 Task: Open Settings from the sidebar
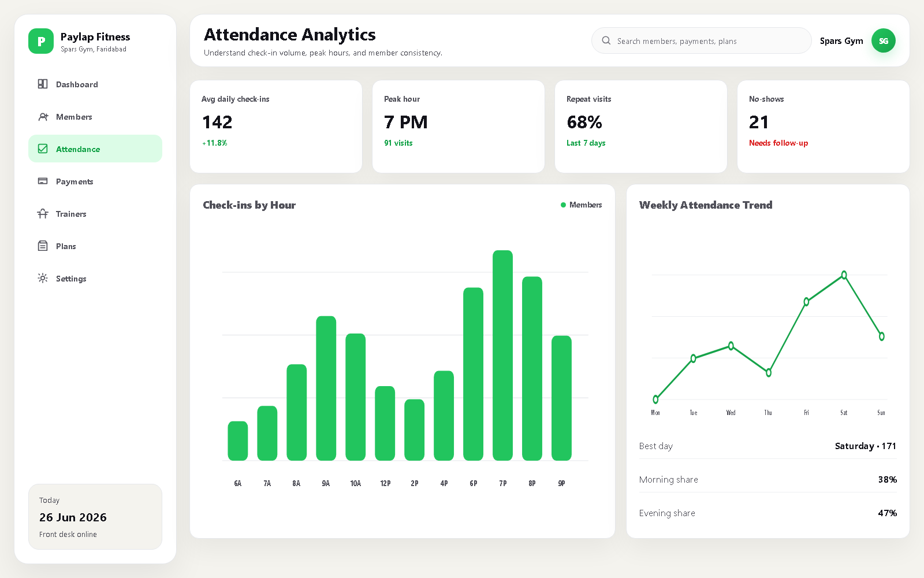(x=95, y=278)
